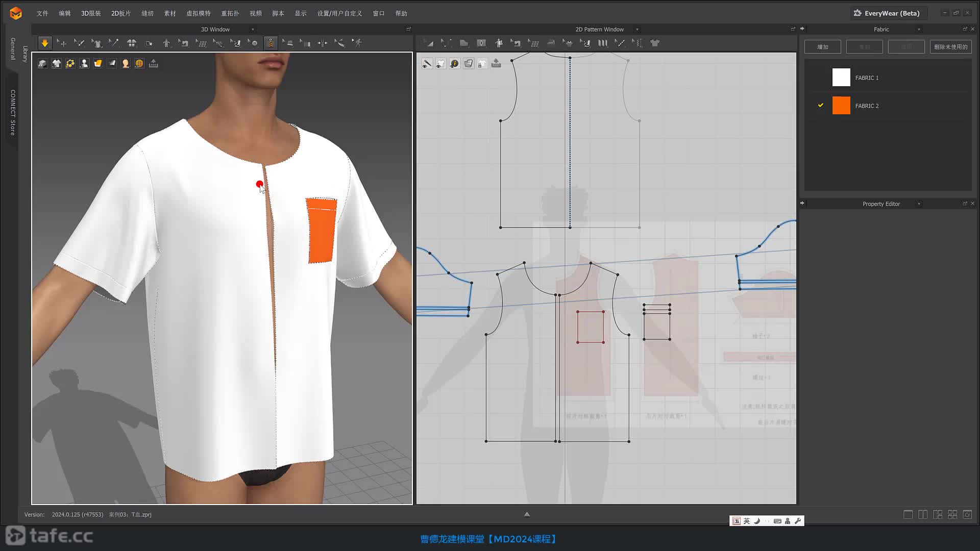This screenshot has width=980, height=551.
Task: Select the Edit Pattern tool in 2D toolbar
Action: point(429,43)
